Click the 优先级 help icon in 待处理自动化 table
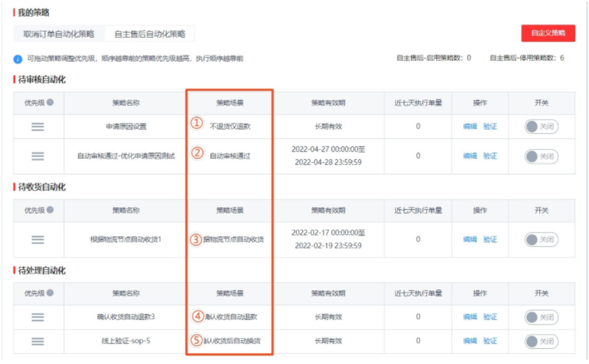Screen dimensions: 589x364 point(50,294)
